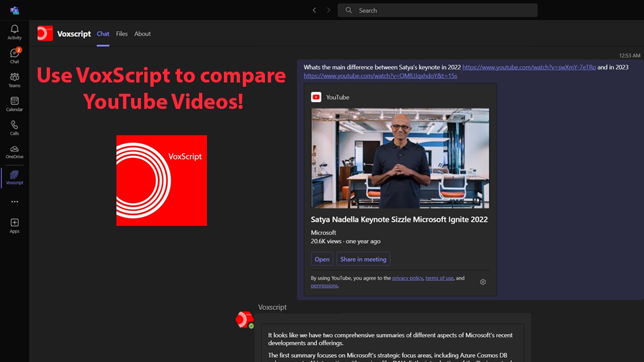This screenshot has height=362, width=644.
Task: Click the Microsoft Teams logo icon
Action: pos(15,10)
